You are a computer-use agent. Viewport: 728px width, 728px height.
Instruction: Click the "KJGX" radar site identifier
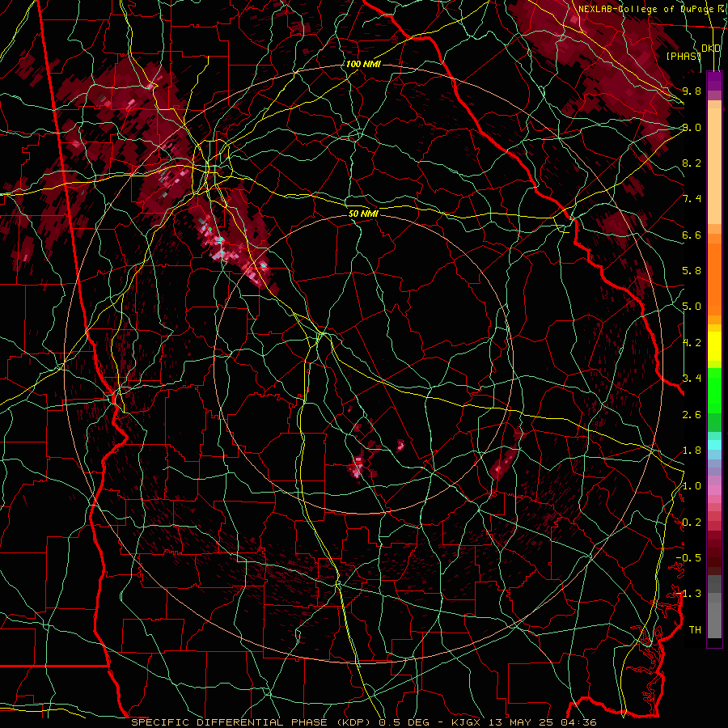coord(464,722)
